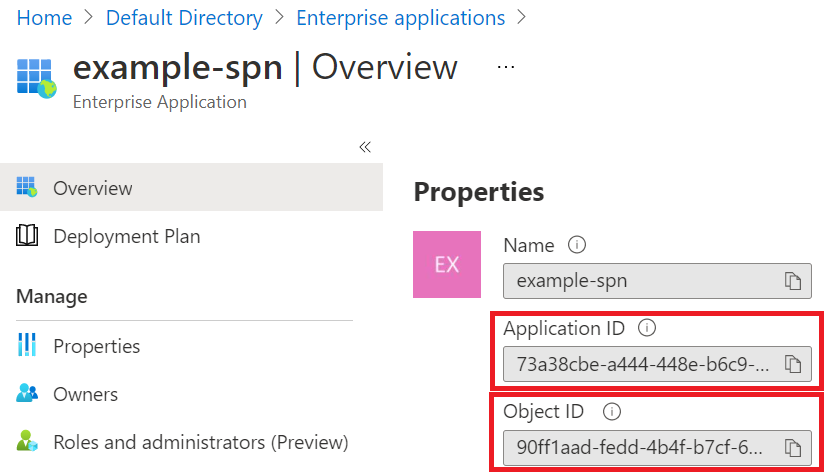Navigate to Default Directory breadcrumb
The height and width of the screenshot is (474, 839).
pyautogui.click(x=184, y=18)
